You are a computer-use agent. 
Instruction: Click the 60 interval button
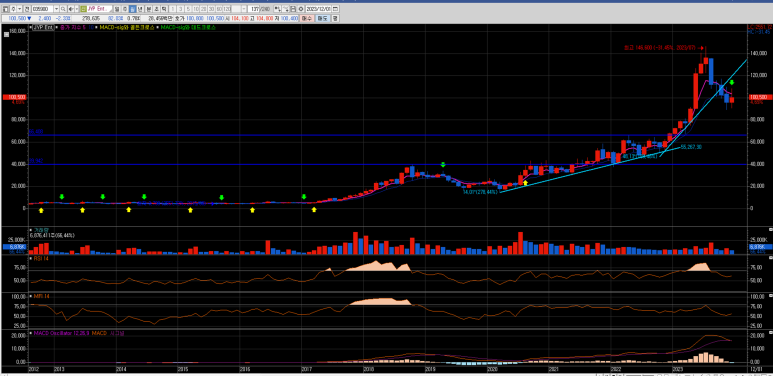point(219,9)
